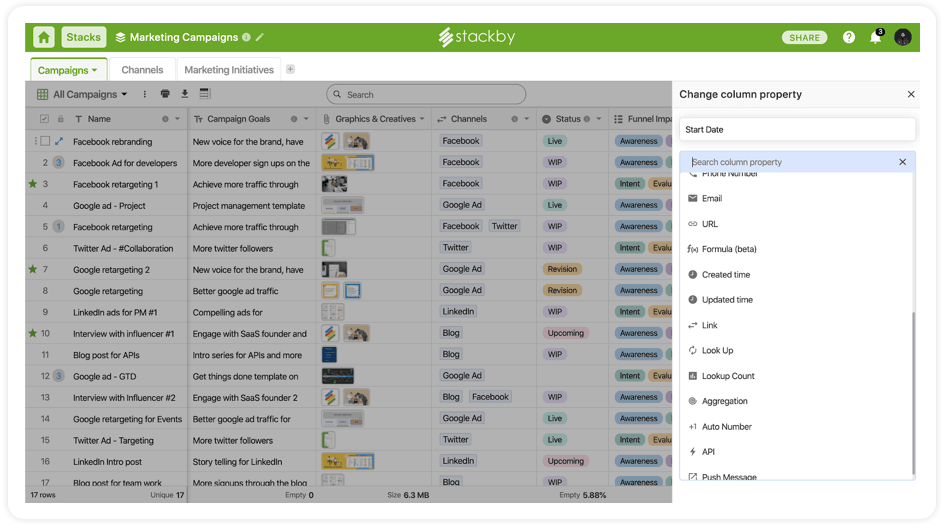Open comments badge on Google ad - GTD
946x530 pixels.
(59, 376)
